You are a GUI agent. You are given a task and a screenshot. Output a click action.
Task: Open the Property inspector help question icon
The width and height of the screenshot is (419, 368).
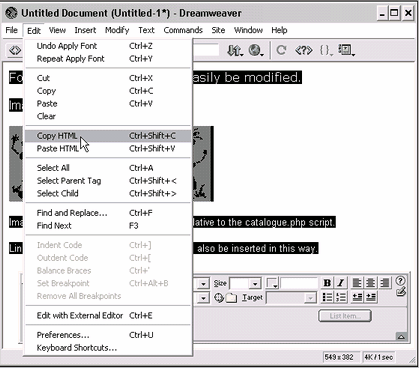tap(400, 281)
